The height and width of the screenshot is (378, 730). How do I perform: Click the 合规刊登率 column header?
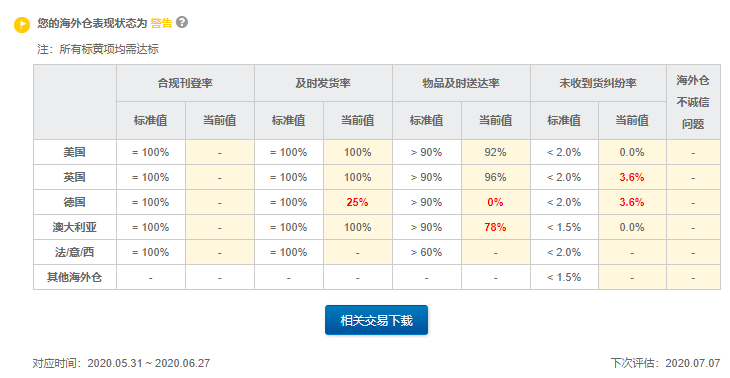pyautogui.click(x=185, y=83)
